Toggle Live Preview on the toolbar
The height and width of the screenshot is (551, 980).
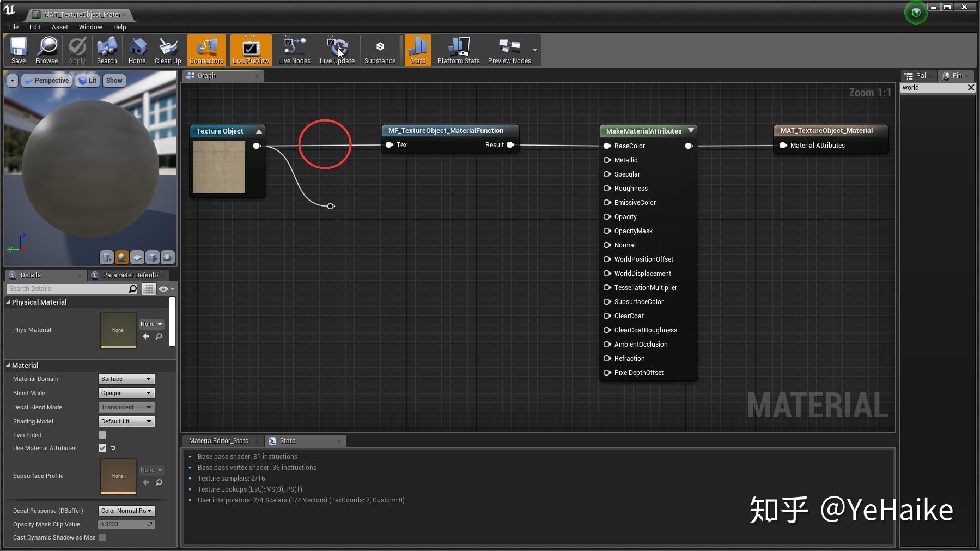250,50
